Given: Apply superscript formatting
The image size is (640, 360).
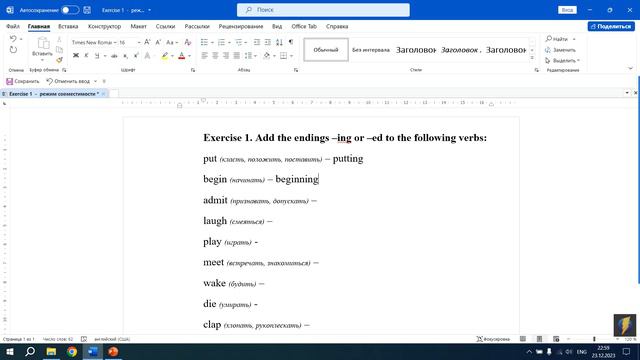Looking at the screenshot, I should 136,56.
